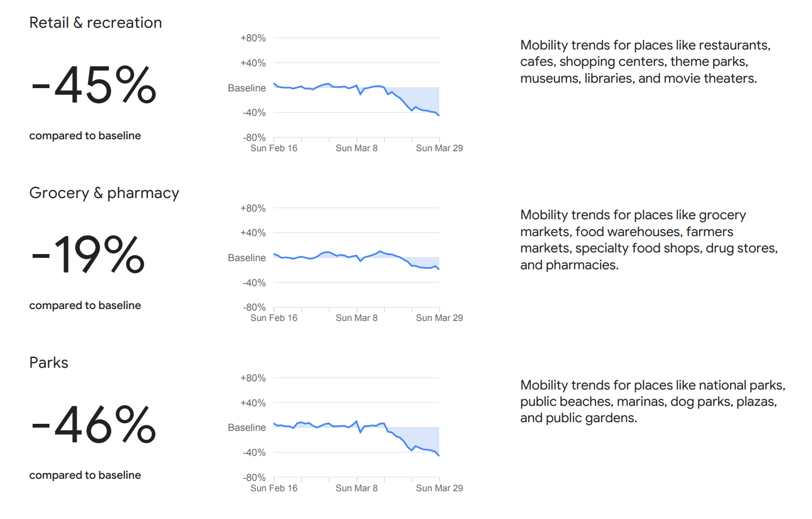Viewport: 812px width, 519px height.
Task: Click the +80% axis label on retail chart
Action: click(x=253, y=38)
